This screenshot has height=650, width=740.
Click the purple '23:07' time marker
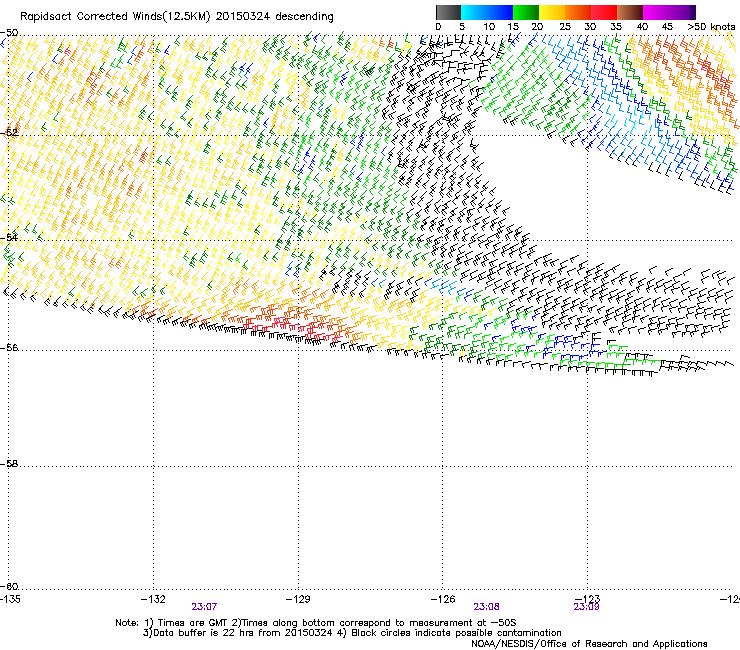204,607
